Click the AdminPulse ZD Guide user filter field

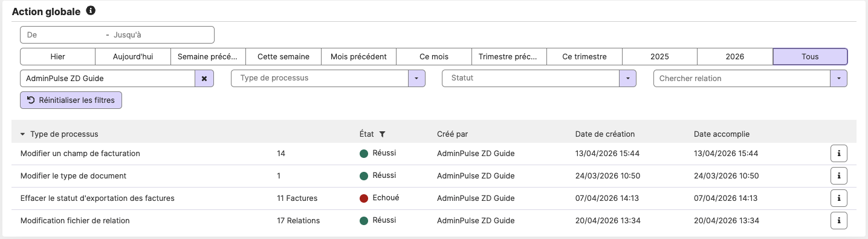click(x=108, y=79)
